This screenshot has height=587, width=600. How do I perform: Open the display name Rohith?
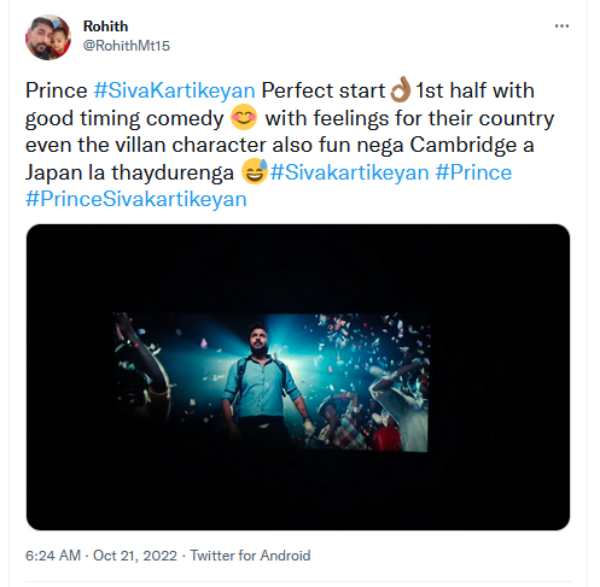105,26
